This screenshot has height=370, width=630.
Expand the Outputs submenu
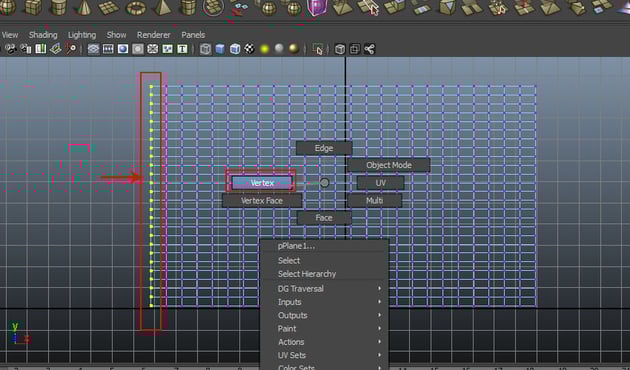[325, 315]
